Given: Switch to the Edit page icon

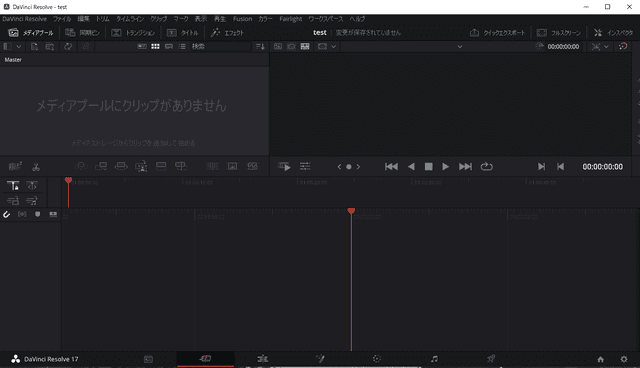Looking at the screenshot, I should coord(263,359).
